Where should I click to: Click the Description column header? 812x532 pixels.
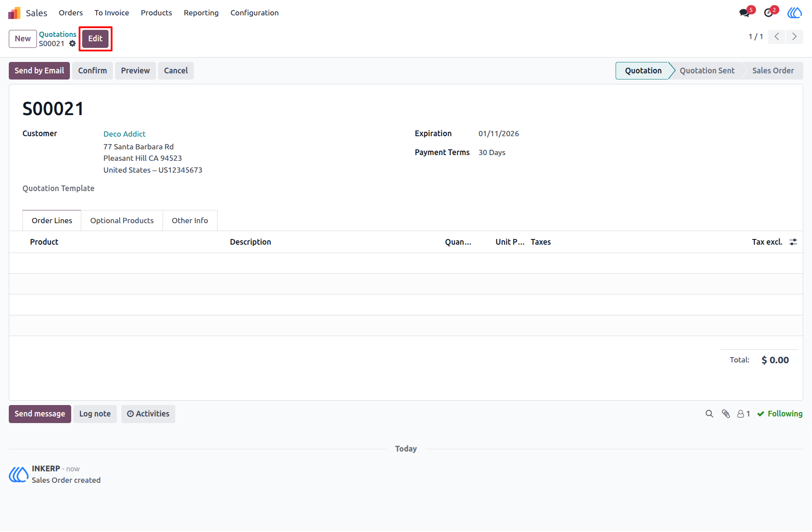click(250, 242)
